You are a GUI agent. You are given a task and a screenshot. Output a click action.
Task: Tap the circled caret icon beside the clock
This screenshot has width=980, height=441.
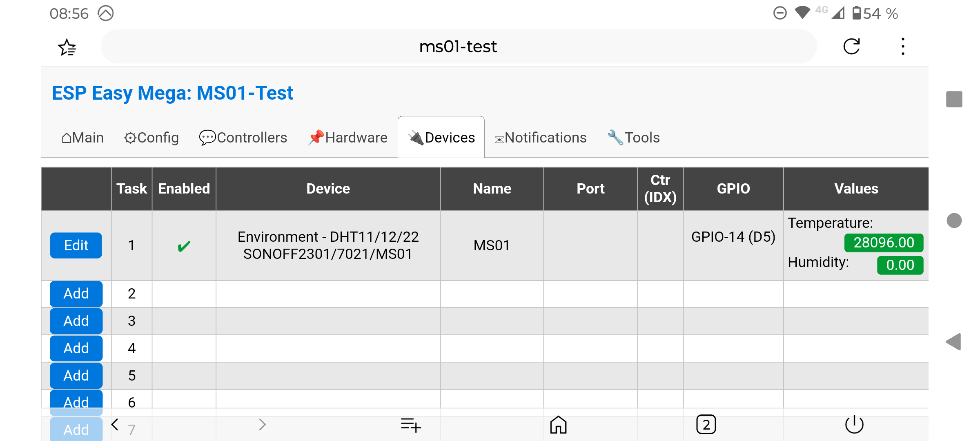[106, 13]
